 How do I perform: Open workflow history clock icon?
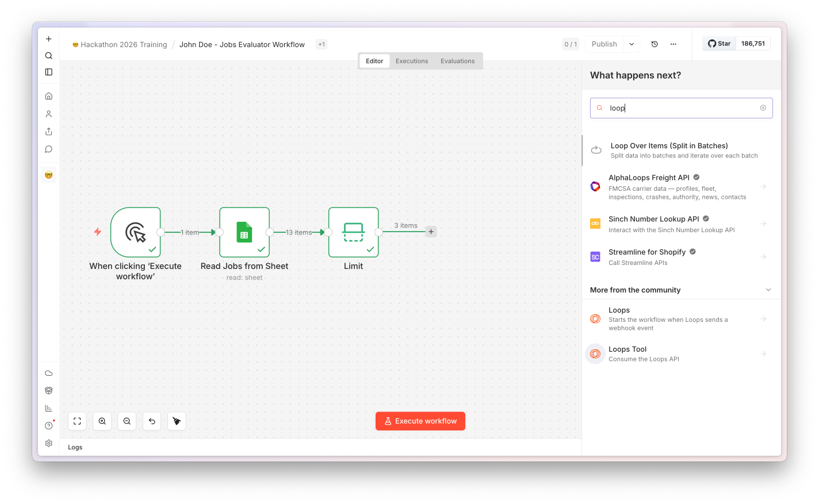pyautogui.click(x=655, y=44)
